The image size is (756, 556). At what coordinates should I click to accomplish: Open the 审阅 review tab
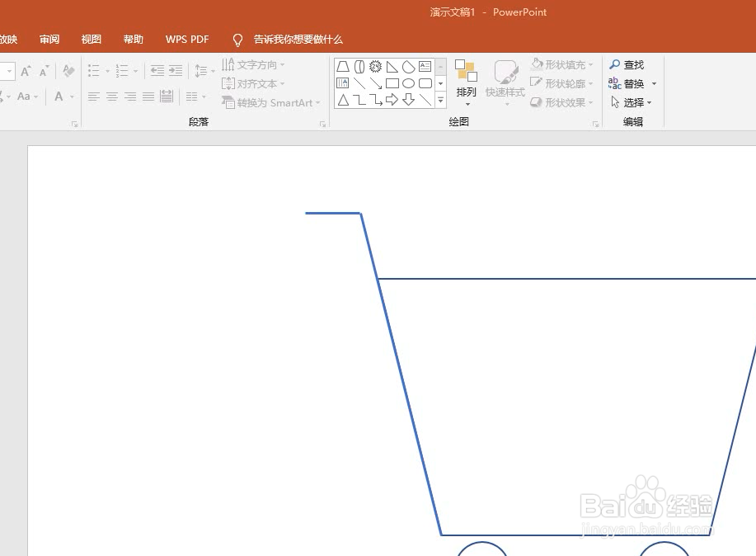tap(49, 39)
